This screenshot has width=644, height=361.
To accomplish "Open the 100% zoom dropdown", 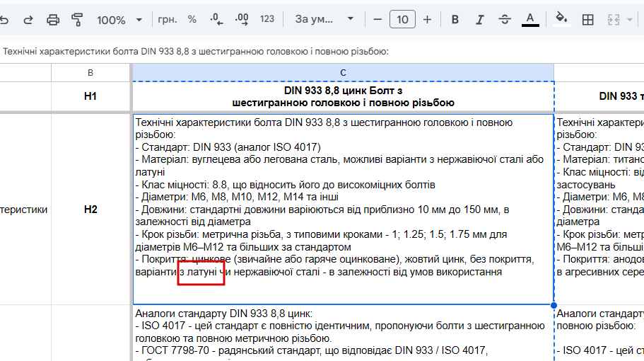I will (119, 20).
